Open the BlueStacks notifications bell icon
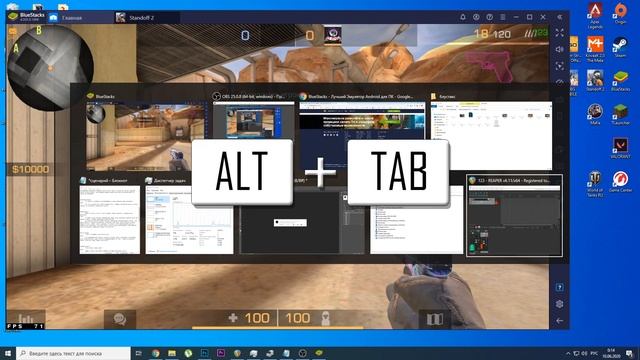The image size is (640, 360). (462, 17)
